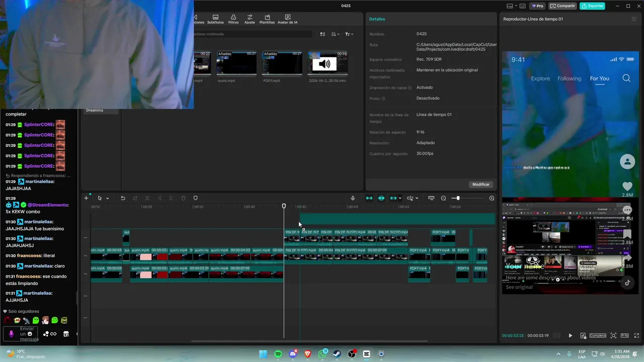Viewport: 644px width, 362px height.
Task: Open the player panel hamburger menu
Action: point(633,19)
